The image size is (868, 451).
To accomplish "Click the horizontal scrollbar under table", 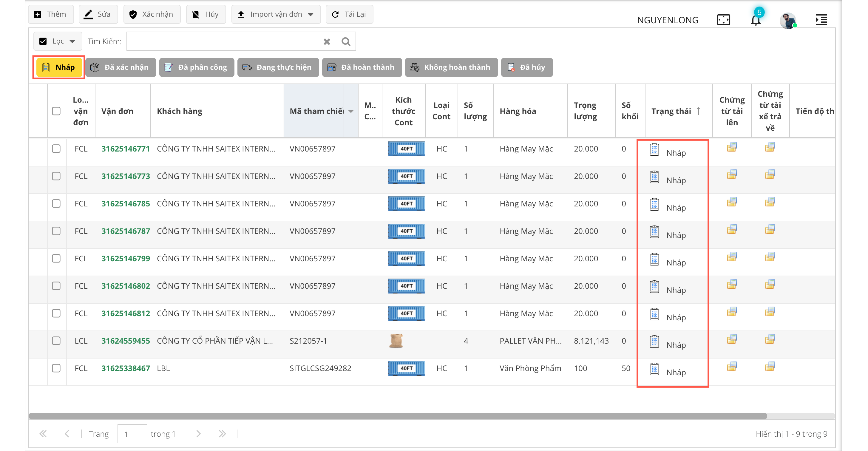I will click(x=398, y=416).
